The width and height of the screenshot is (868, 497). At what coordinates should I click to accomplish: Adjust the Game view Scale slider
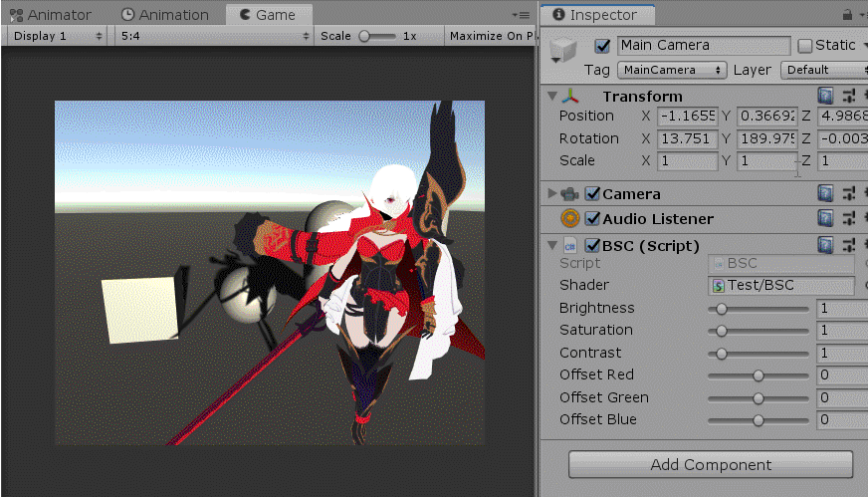378,37
